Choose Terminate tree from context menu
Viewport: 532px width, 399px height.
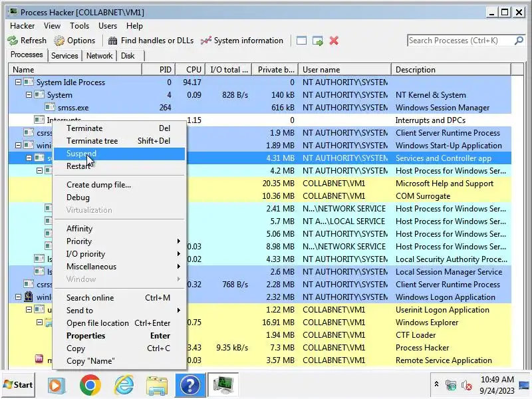120,141
